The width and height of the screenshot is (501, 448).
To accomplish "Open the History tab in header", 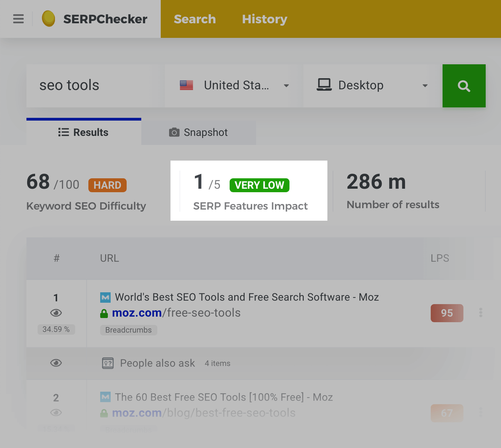I will (x=264, y=19).
